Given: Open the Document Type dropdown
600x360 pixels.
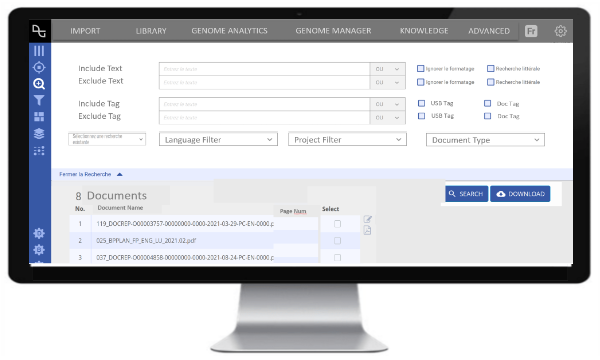Looking at the screenshot, I should 485,140.
